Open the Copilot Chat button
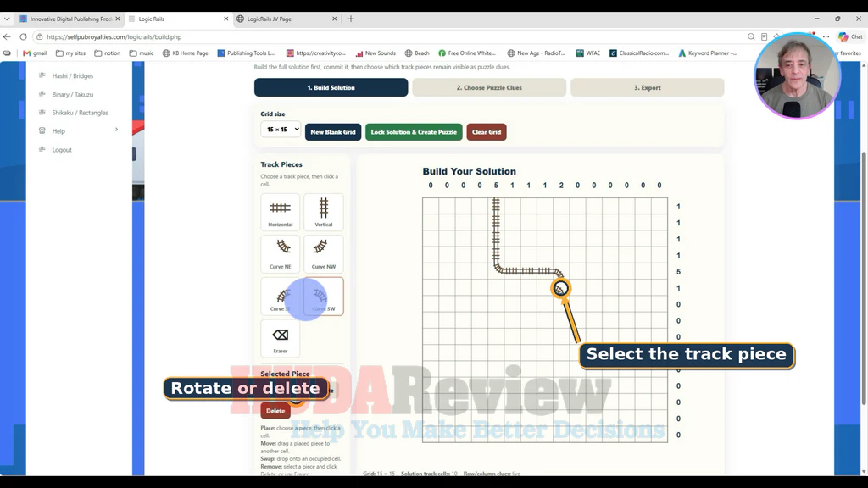 (850, 37)
